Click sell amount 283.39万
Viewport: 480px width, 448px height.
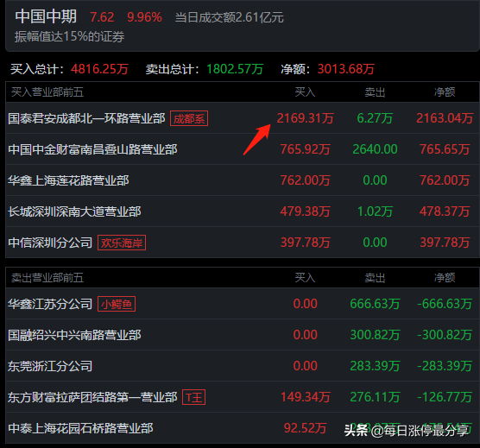pyautogui.click(x=375, y=366)
